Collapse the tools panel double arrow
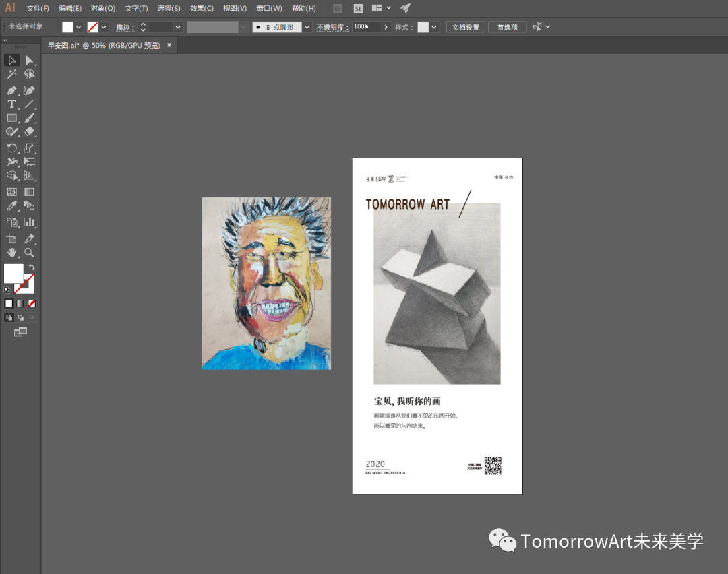 [x=5, y=40]
